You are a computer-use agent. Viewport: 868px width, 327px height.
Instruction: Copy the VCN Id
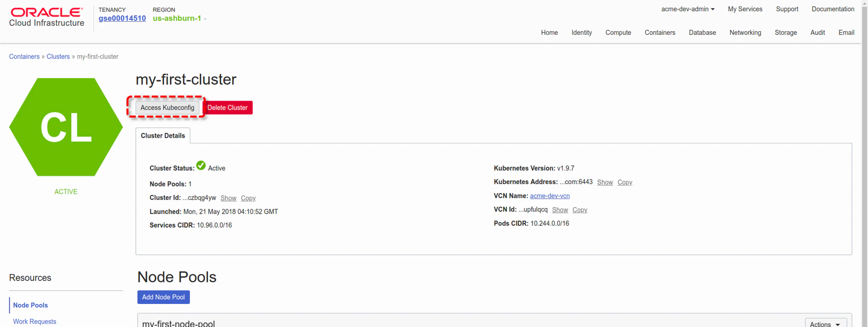pyautogui.click(x=580, y=210)
